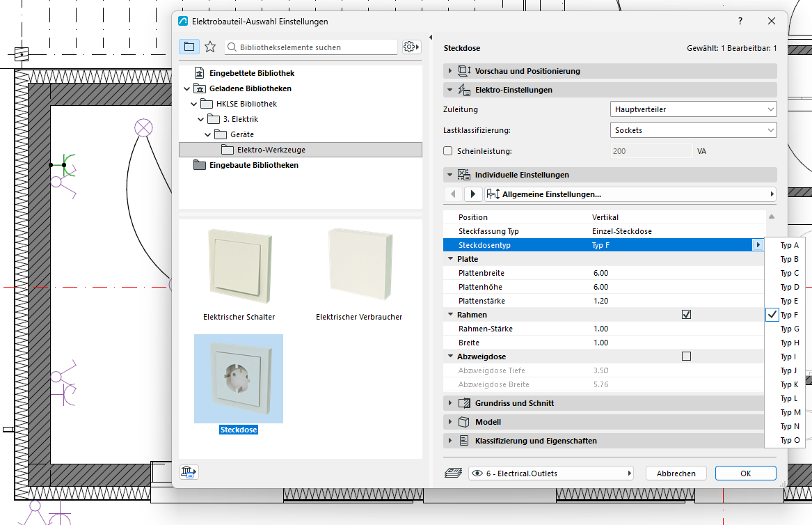Click the Individuelle Einstellungen panel icon
Image resolution: width=812 pixels, height=525 pixels.
point(464,175)
